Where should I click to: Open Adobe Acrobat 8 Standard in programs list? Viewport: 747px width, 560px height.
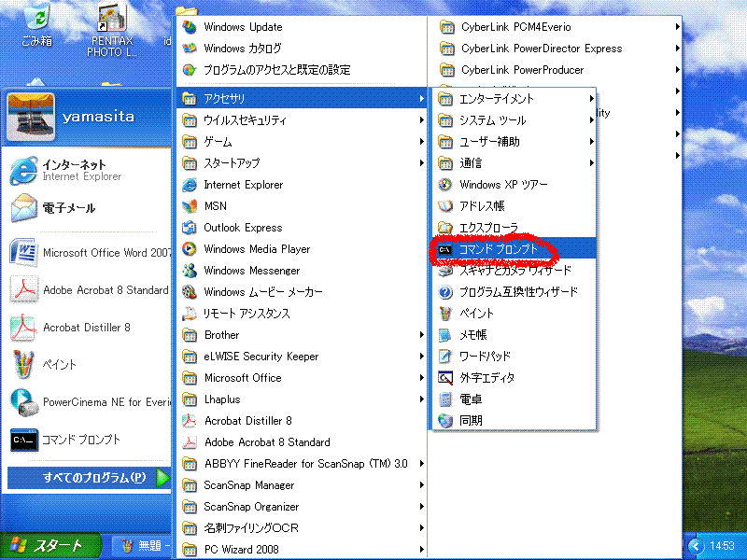coord(302,441)
